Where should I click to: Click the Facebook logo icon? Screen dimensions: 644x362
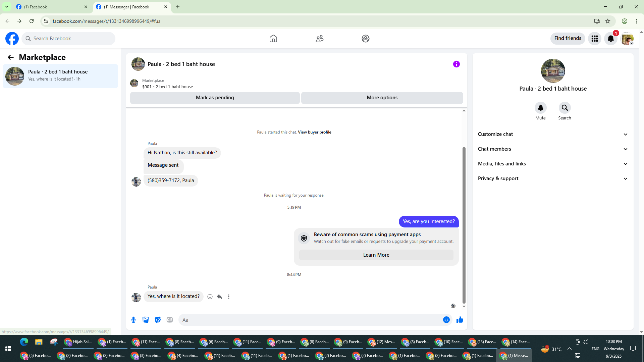[x=12, y=39]
